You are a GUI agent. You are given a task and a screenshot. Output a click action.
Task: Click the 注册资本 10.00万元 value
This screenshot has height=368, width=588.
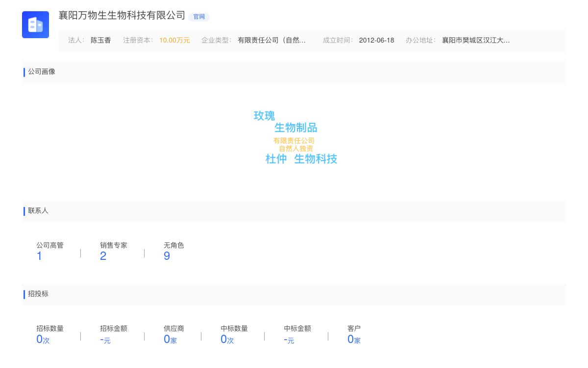pos(174,41)
